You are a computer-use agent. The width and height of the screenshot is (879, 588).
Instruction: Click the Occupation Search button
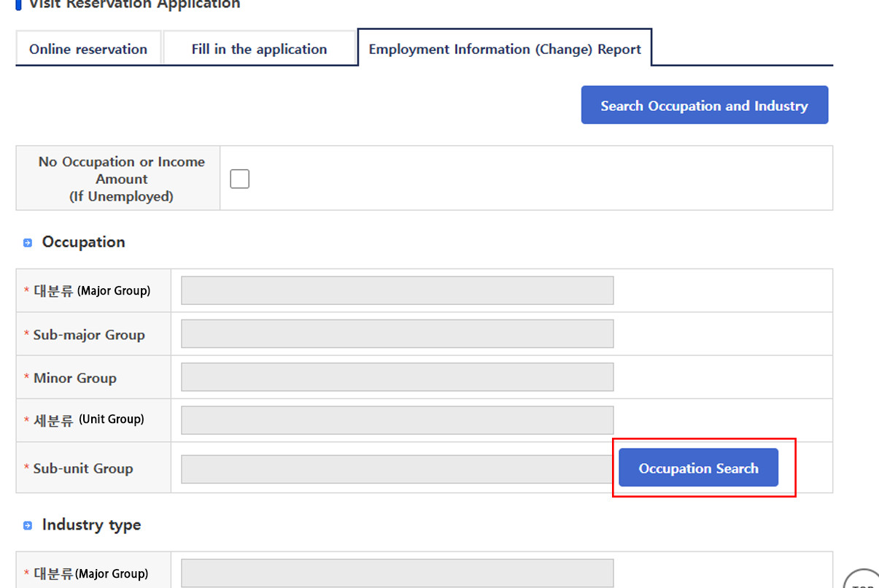click(x=698, y=468)
